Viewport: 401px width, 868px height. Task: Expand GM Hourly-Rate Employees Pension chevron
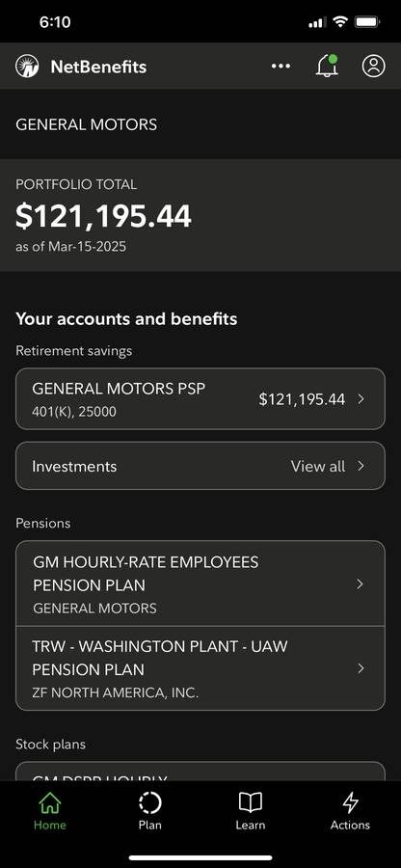[361, 584]
